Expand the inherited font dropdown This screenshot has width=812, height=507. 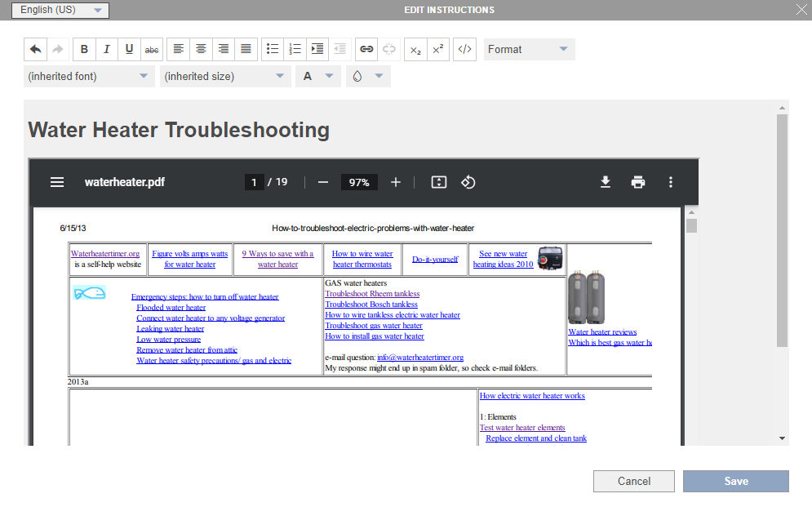pos(88,76)
